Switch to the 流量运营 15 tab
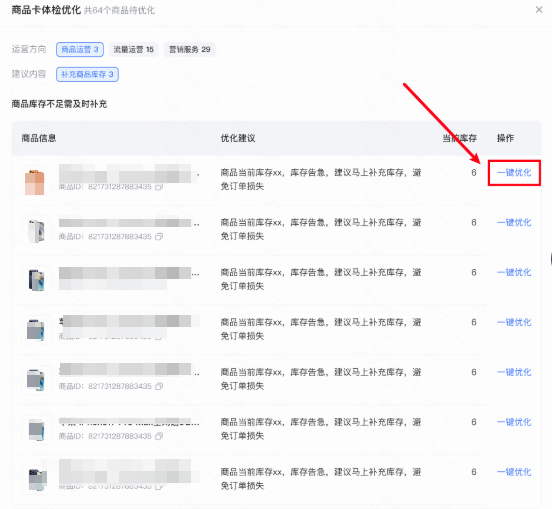Screen dimensions: 552x509 tap(133, 49)
